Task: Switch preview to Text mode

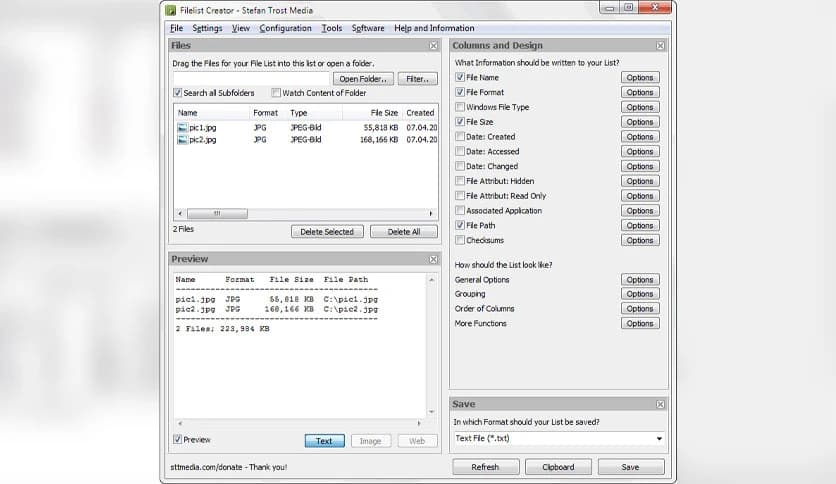Action: pos(324,441)
